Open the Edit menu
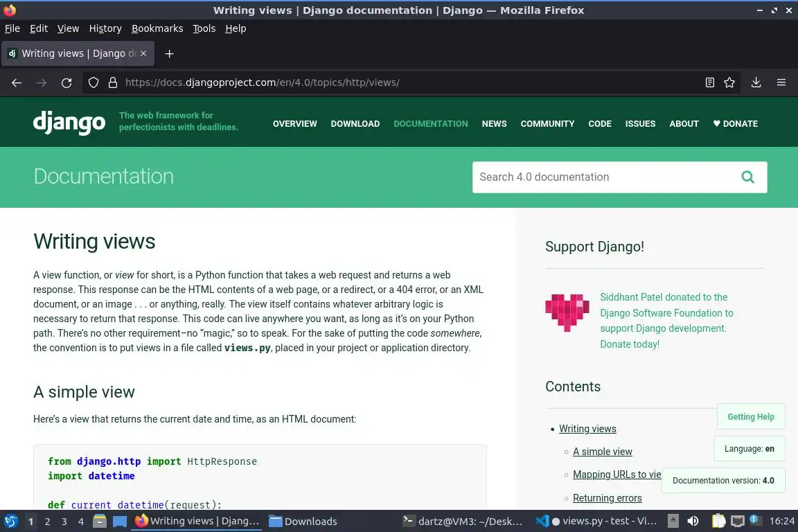Viewport: 798px width, 532px height. coord(39,28)
